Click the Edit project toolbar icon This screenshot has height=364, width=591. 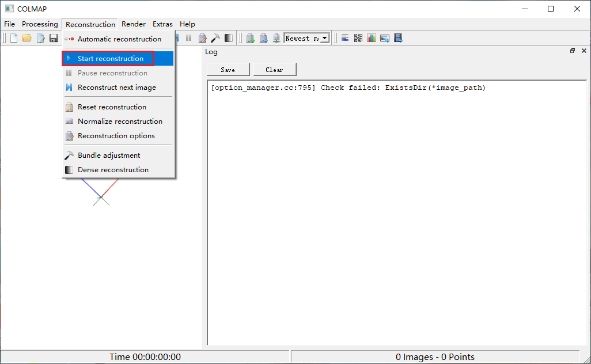[x=40, y=38]
